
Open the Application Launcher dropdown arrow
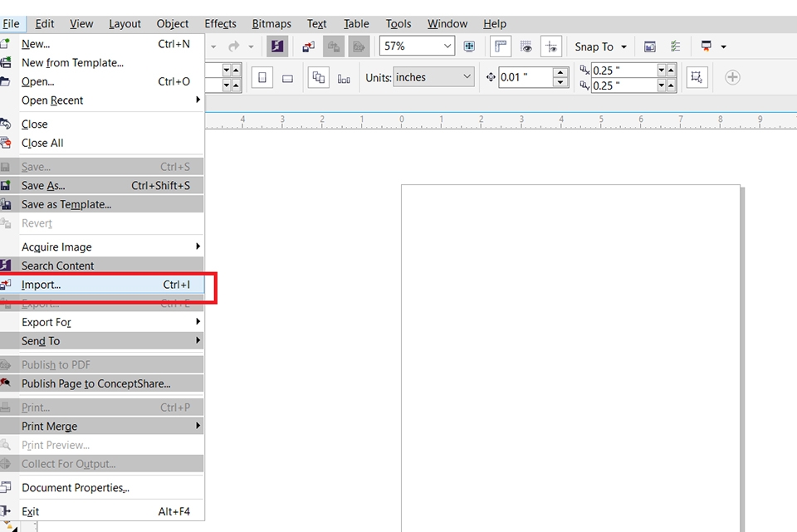pyautogui.click(x=723, y=46)
